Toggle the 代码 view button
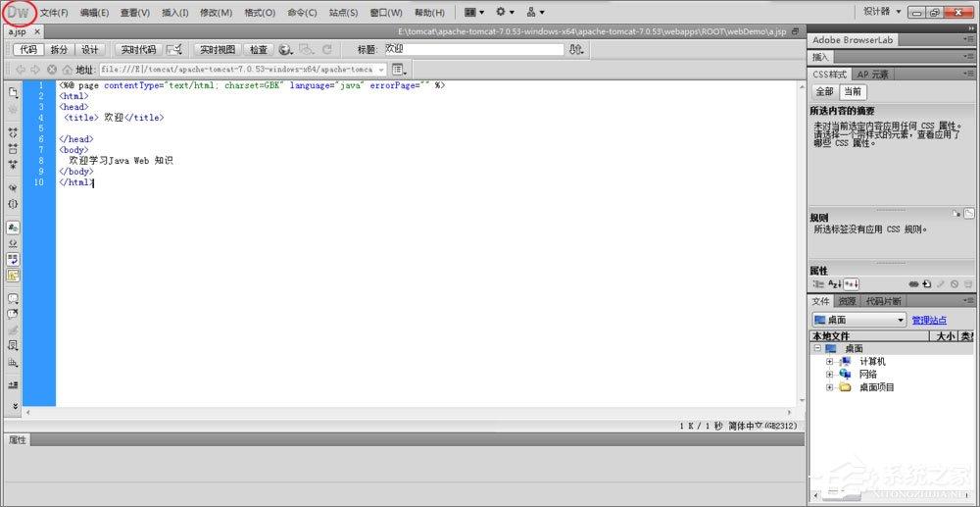The width and height of the screenshot is (980, 507). pyautogui.click(x=28, y=49)
